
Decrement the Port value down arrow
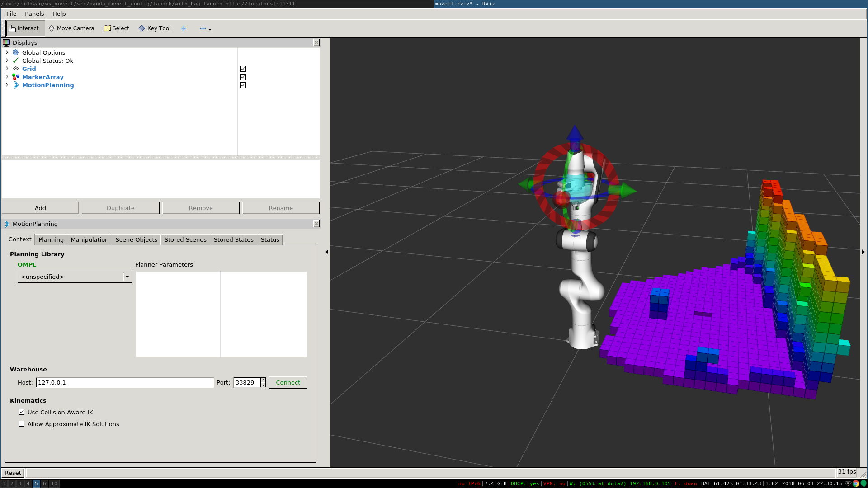(x=263, y=385)
